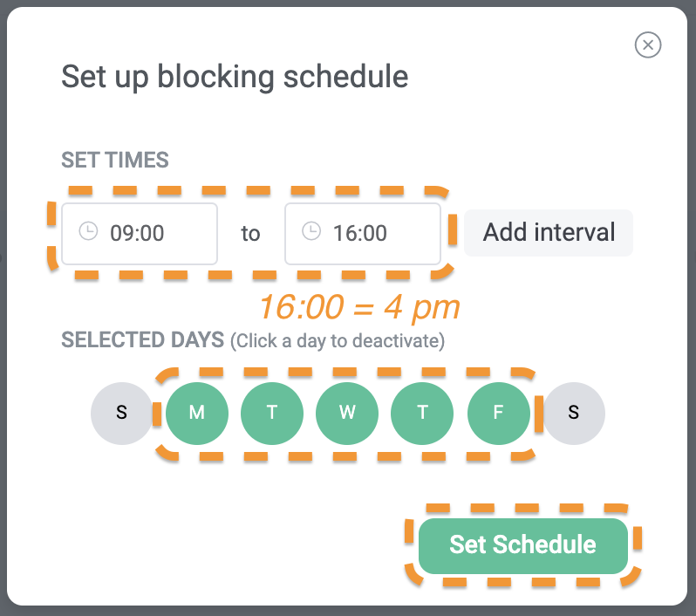Viewport: 696px width, 616px height.
Task: Click the '(Click a day to deactivate)' hint
Action: pyautogui.click(x=338, y=341)
